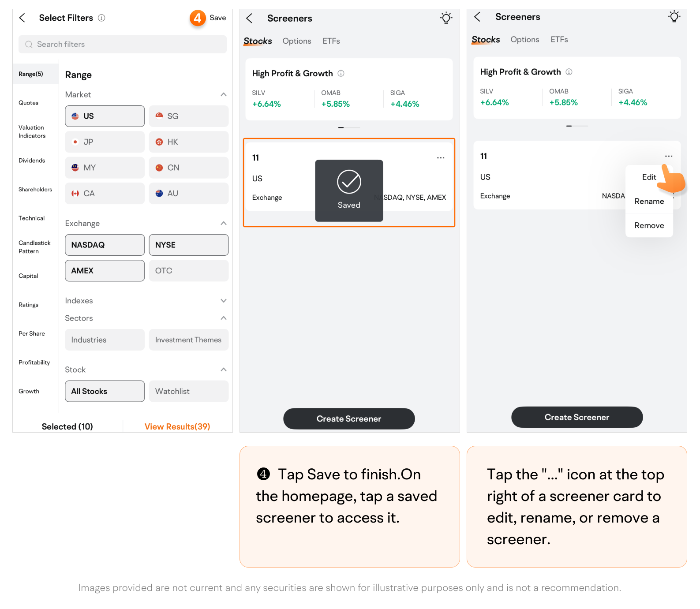Collapse the Exchange section chevron
The height and width of the screenshot is (609, 700).
tap(223, 223)
